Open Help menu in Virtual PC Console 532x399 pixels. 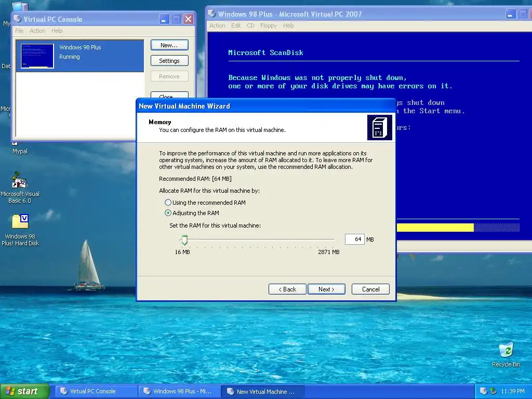point(57,31)
